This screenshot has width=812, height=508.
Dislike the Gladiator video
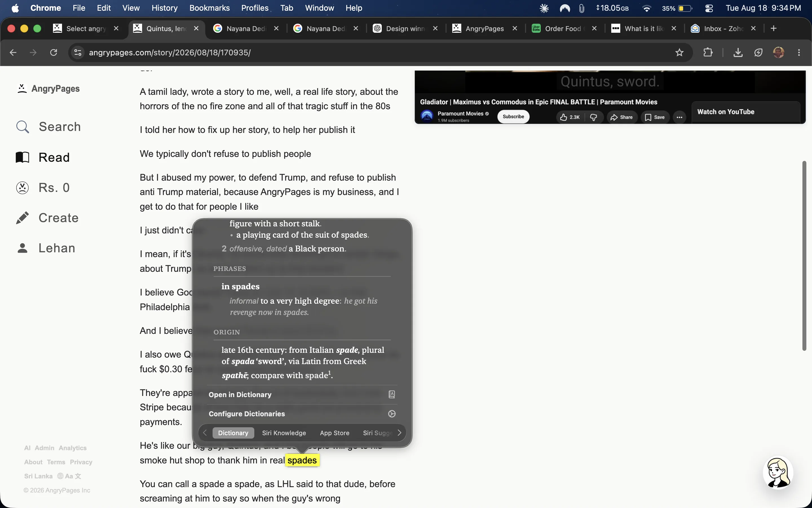click(593, 117)
